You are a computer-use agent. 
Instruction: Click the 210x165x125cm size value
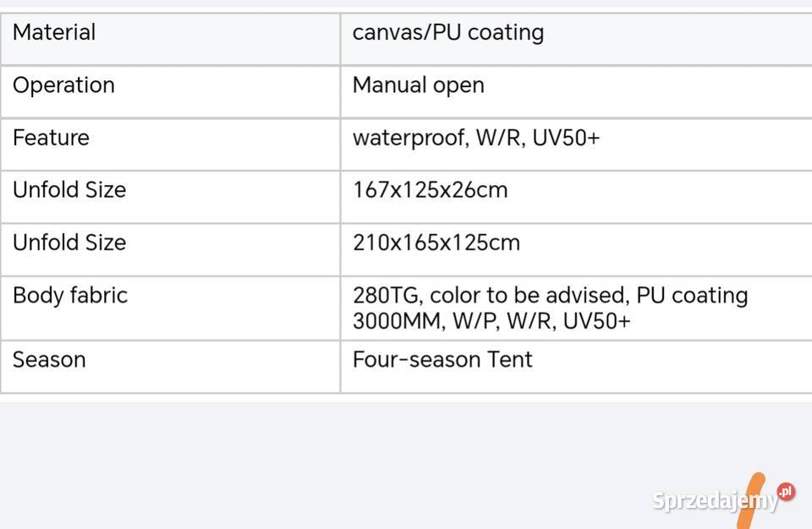436,243
